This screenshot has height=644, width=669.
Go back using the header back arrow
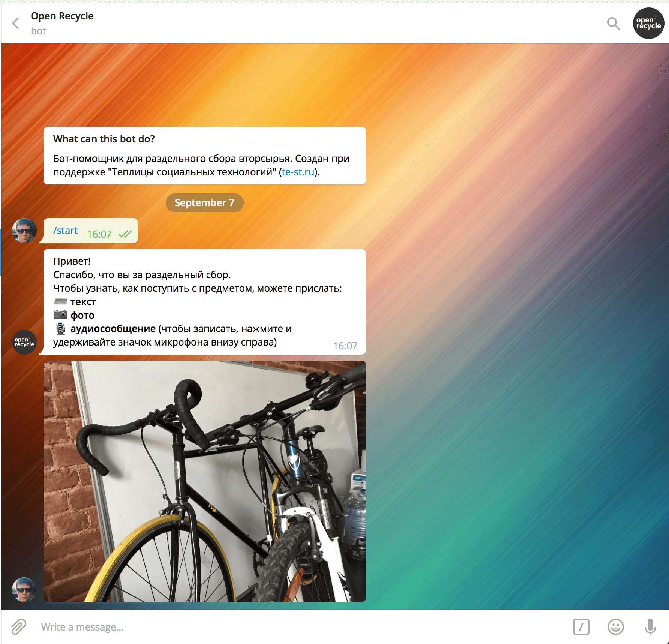16,23
